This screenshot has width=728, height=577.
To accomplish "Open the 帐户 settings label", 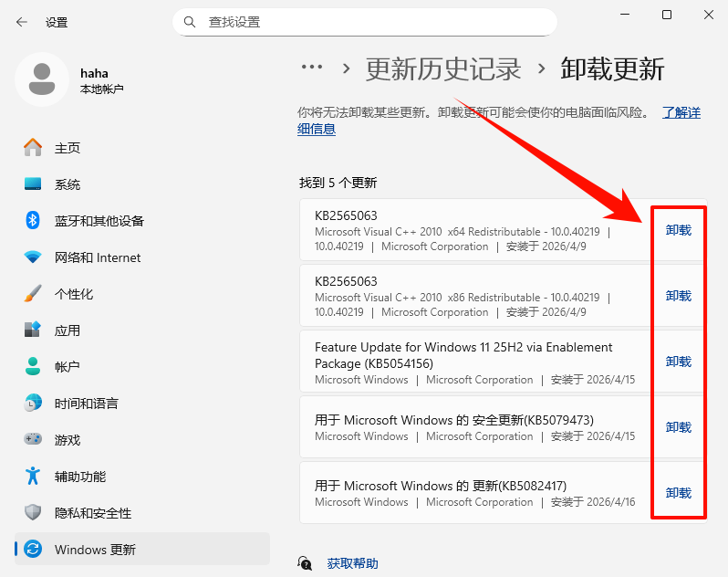I will [68, 366].
